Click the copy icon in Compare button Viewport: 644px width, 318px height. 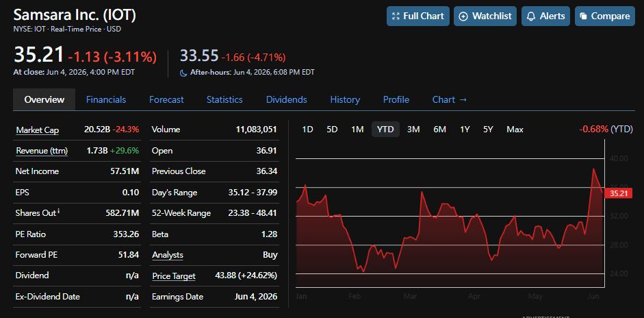tap(583, 16)
